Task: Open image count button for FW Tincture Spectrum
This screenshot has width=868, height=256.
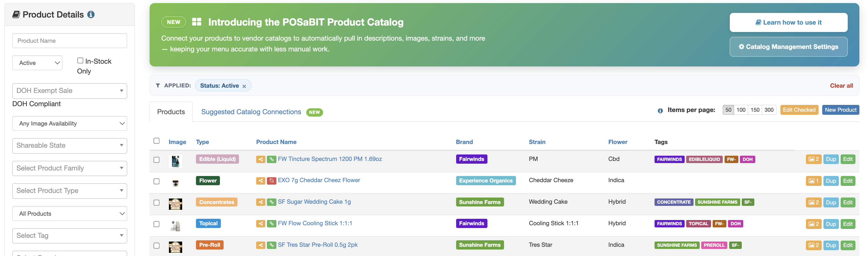Action: (x=813, y=159)
